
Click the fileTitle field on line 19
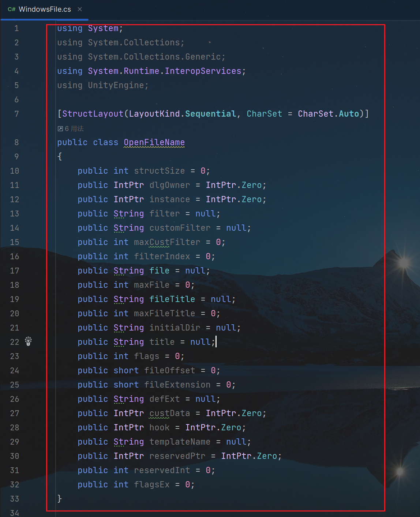point(172,299)
